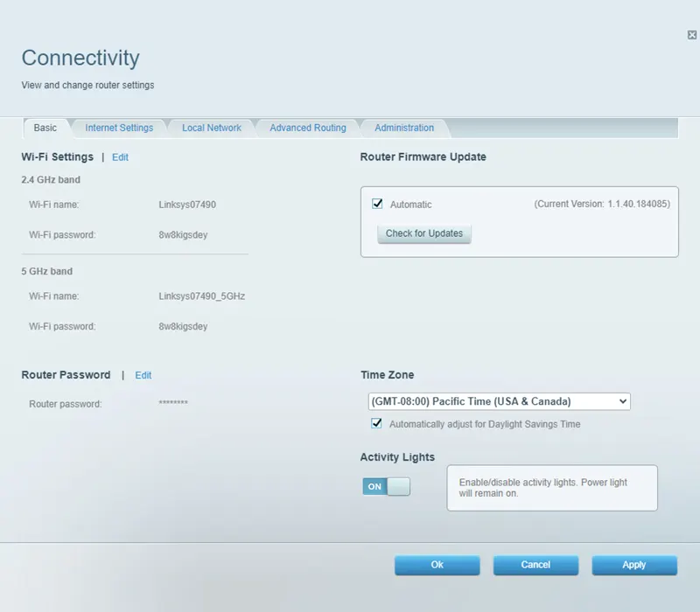Open the Administration tab
The width and height of the screenshot is (700, 612).
click(x=403, y=128)
